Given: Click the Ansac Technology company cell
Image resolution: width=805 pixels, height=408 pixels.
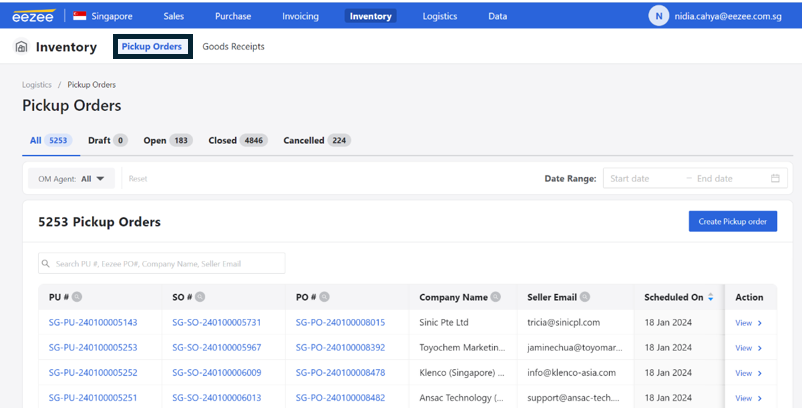Looking at the screenshot, I should click(x=461, y=398).
